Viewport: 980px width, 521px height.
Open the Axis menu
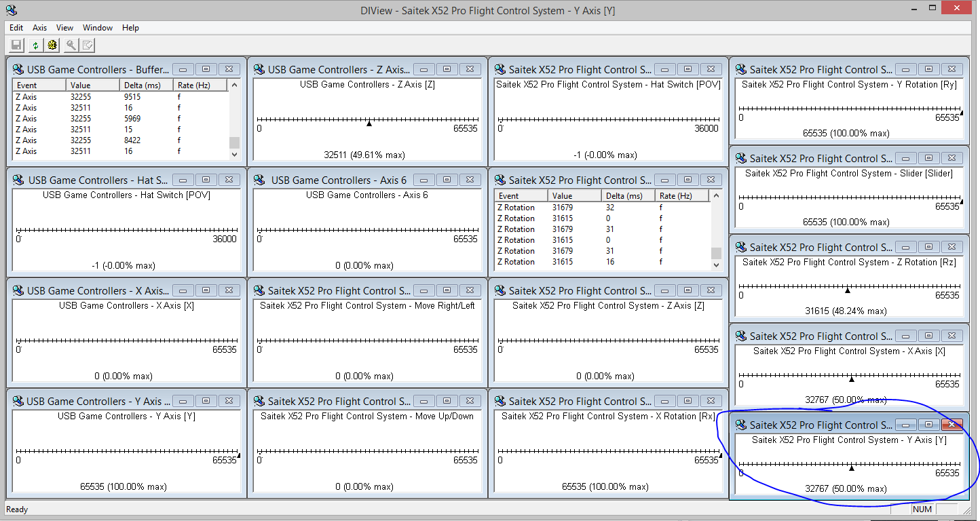[40, 28]
